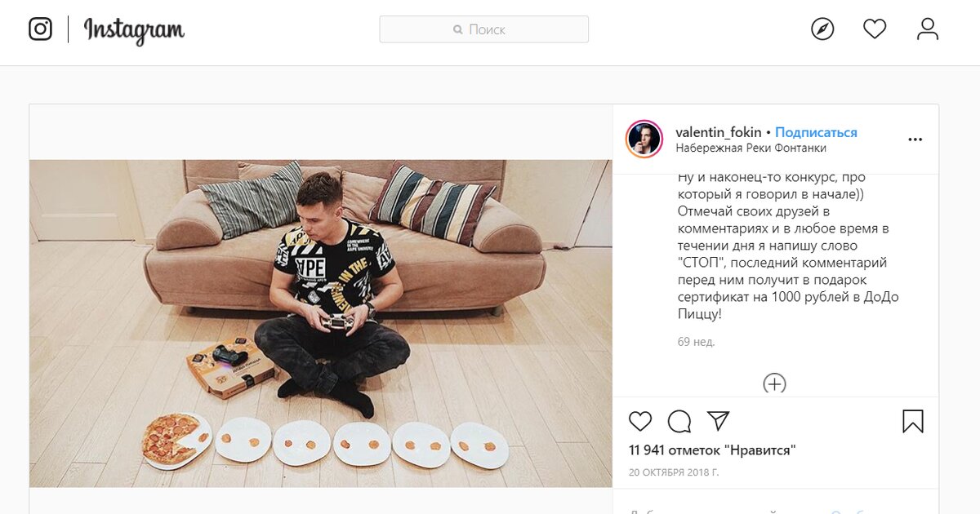Open the 20 октября 2018 date link
The image size is (980, 514).
click(674, 472)
